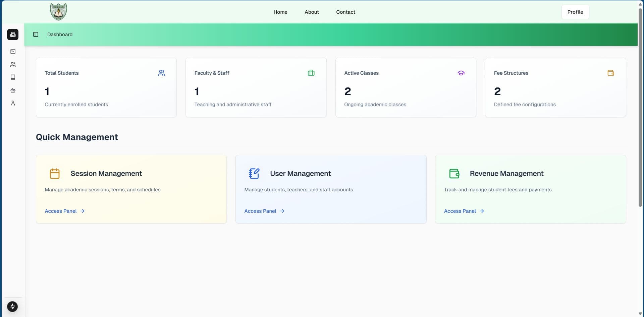Click arrow next to Revenue Access Panel
Image resolution: width=644 pixels, height=317 pixels.
[x=482, y=211]
